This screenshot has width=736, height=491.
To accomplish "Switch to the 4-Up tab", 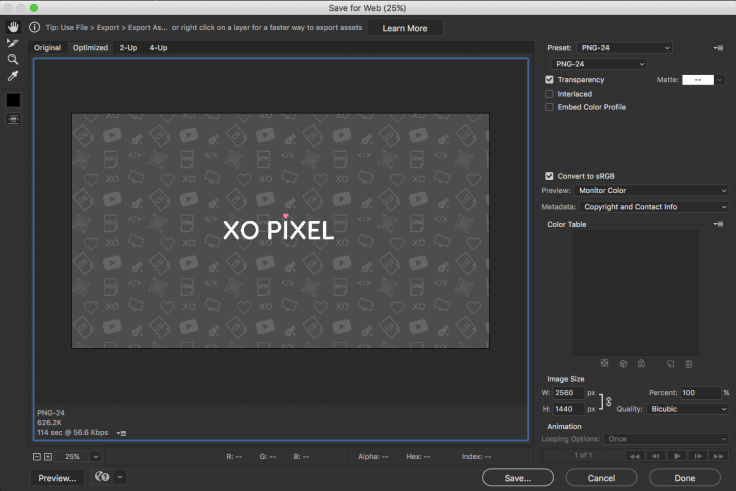I will (x=158, y=48).
